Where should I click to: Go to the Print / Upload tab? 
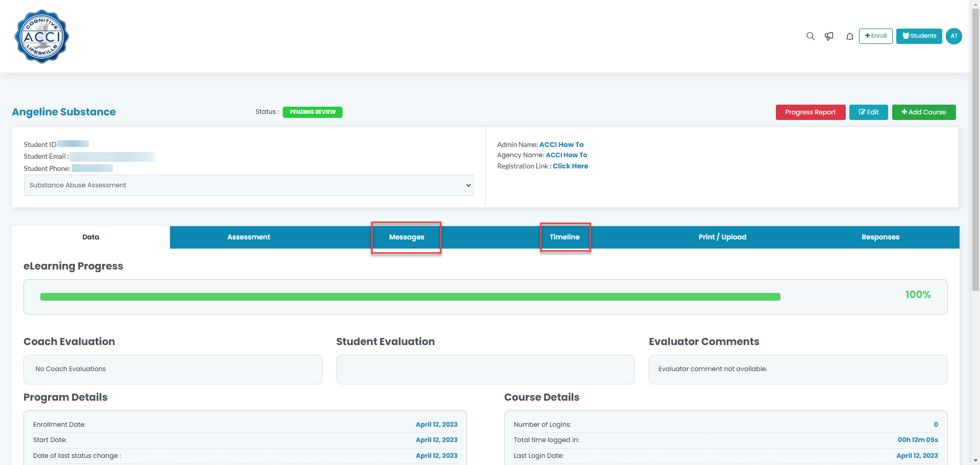coord(722,237)
